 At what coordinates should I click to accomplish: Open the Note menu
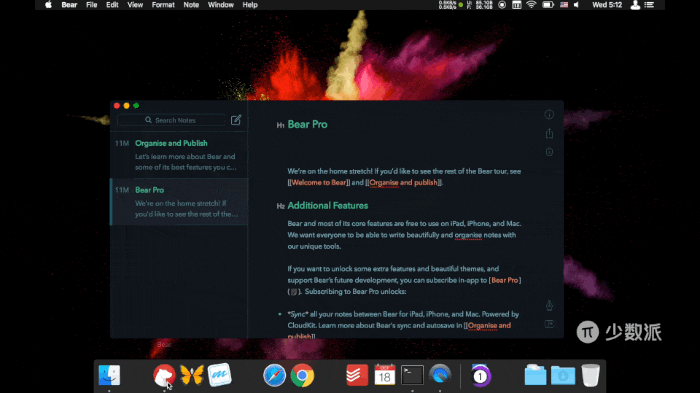191,5
